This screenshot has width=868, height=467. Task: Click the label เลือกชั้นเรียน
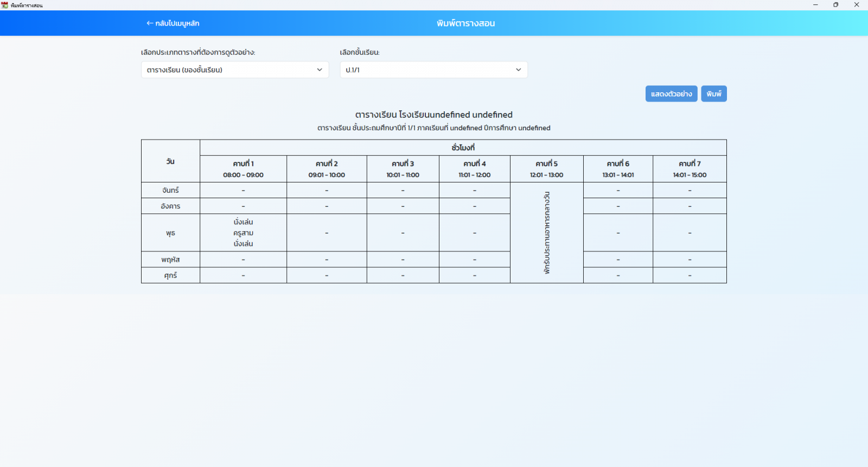[360, 52]
